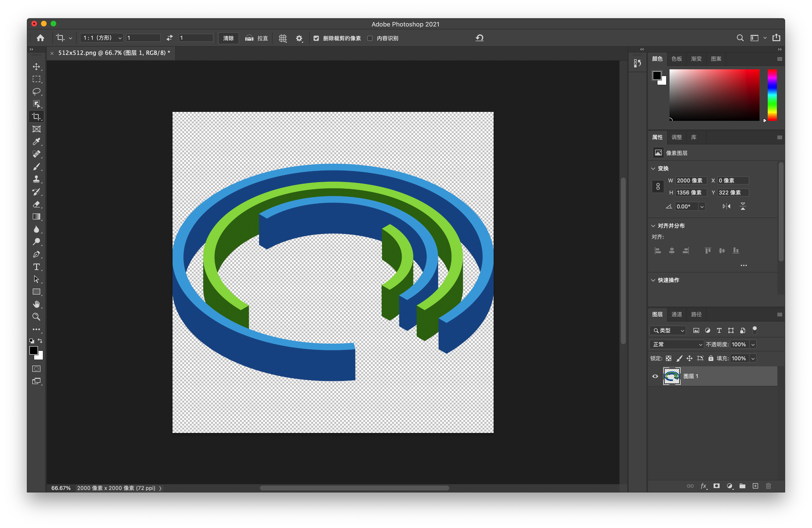Screen dimensions: 812x528
Task: Delete layer using trash icon
Action: (x=768, y=486)
